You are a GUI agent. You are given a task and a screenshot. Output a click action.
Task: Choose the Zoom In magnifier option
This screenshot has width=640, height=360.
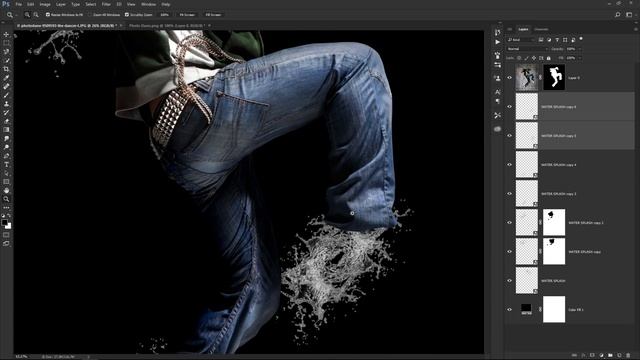[x=27, y=15]
